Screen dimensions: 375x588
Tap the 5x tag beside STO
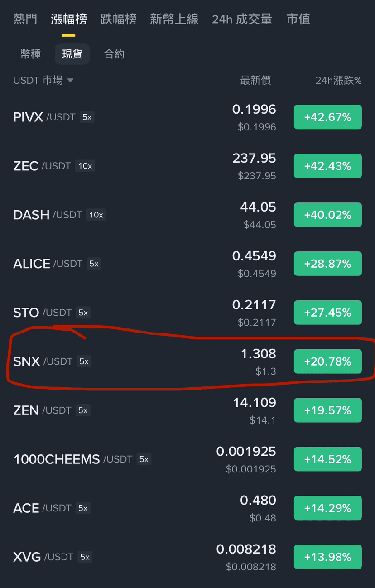pos(83,313)
